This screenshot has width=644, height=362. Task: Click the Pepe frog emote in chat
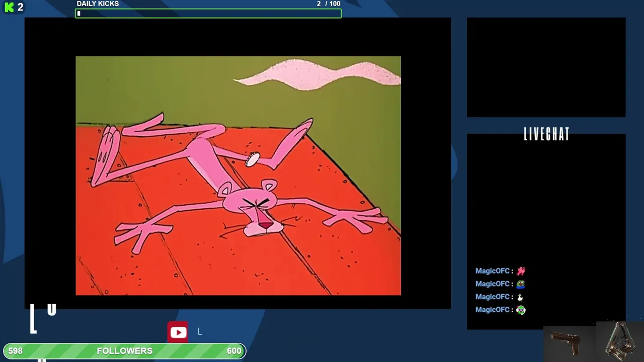tap(521, 284)
